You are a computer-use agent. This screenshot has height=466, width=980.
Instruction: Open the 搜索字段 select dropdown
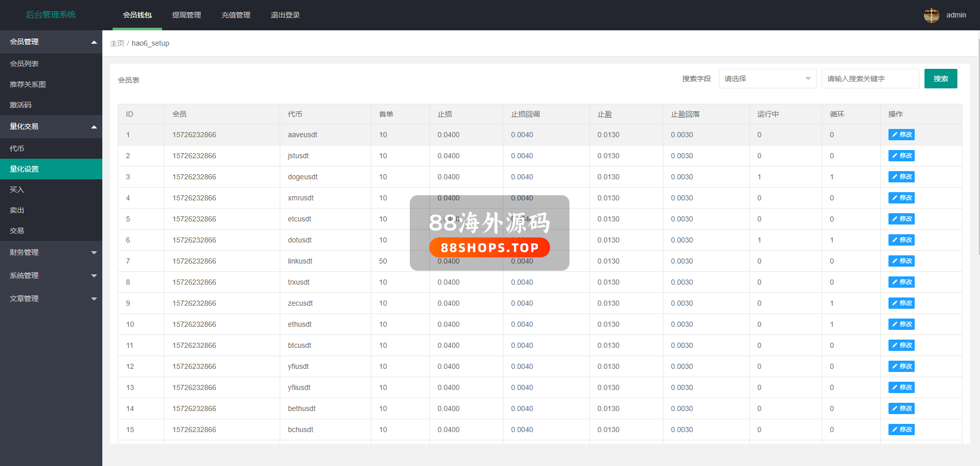[x=767, y=79]
